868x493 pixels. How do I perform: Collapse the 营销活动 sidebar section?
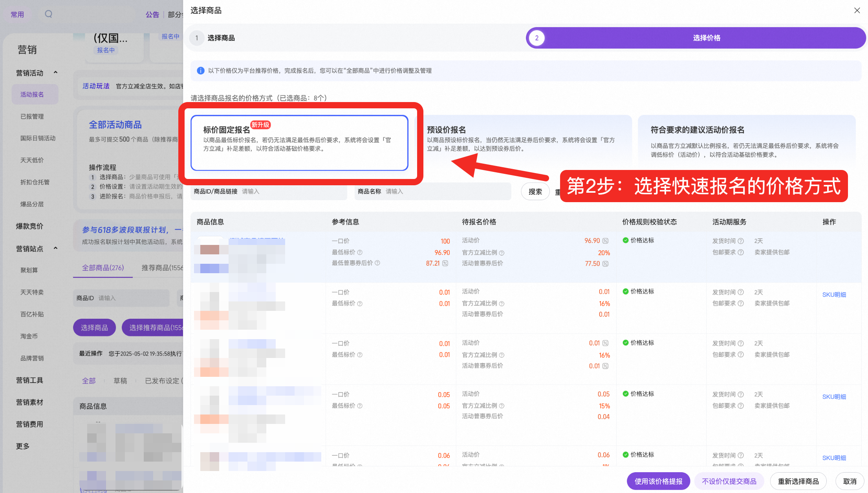pyautogui.click(x=55, y=73)
